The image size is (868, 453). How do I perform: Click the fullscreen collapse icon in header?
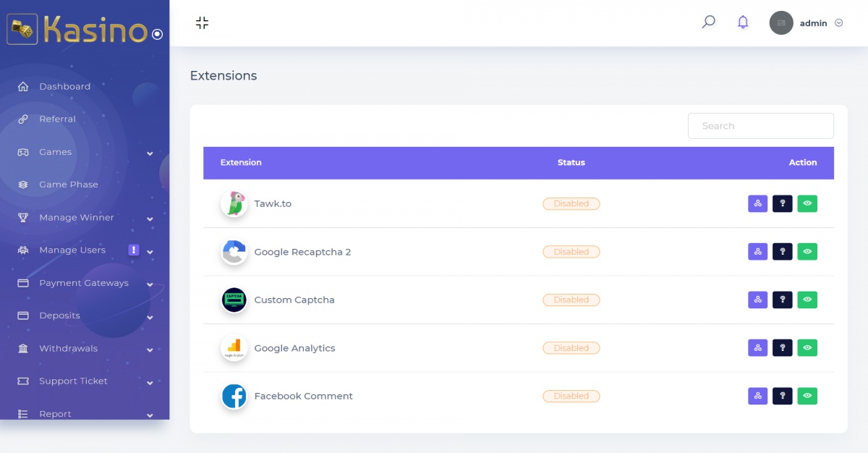click(202, 23)
